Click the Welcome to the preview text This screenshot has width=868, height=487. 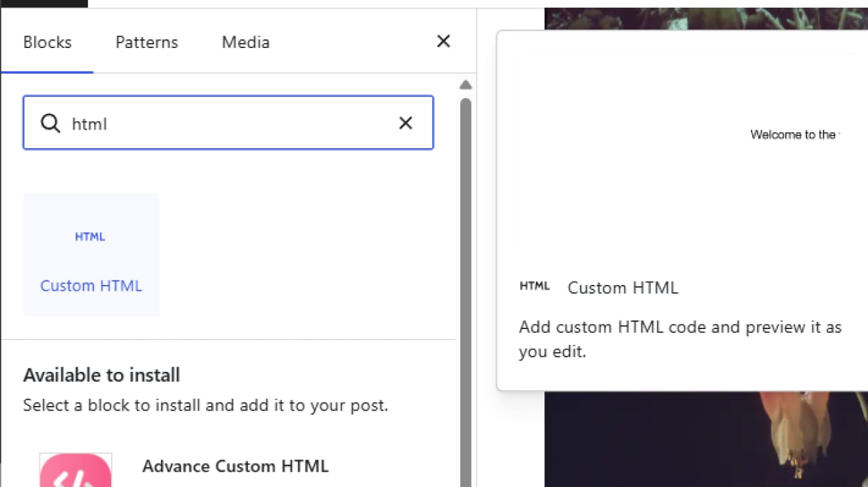tap(795, 135)
